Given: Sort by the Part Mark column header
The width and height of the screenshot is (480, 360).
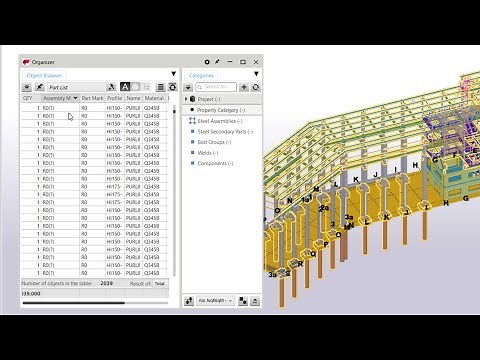Looking at the screenshot, I should click(92, 98).
